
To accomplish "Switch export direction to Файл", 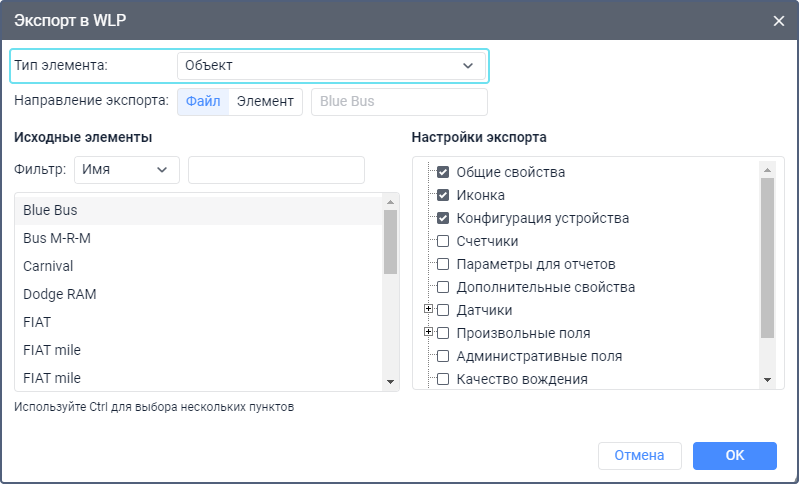I will pyautogui.click(x=203, y=101).
